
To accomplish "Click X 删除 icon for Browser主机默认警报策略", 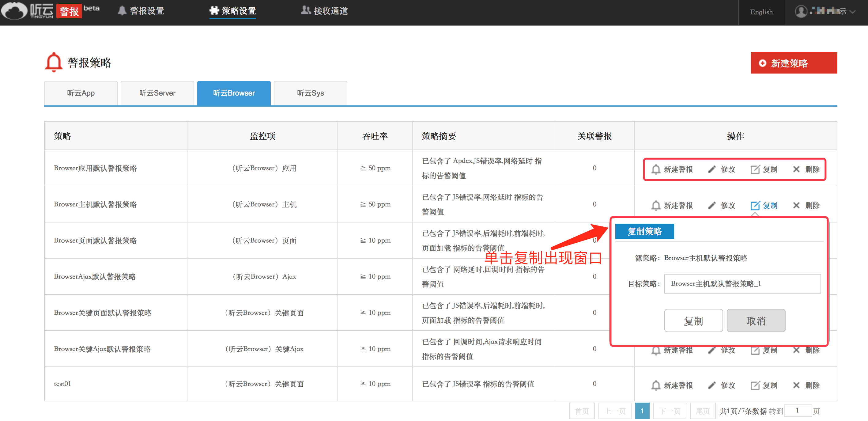I will tap(796, 205).
